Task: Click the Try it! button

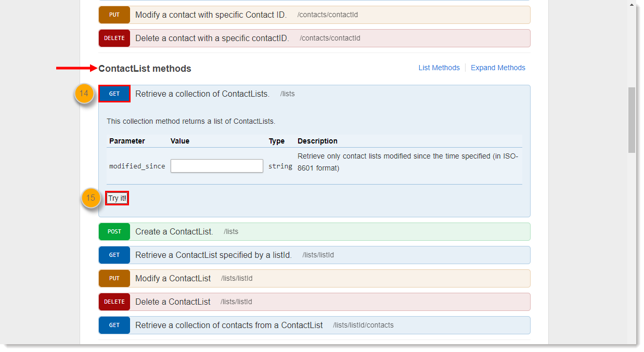Action: (117, 198)
